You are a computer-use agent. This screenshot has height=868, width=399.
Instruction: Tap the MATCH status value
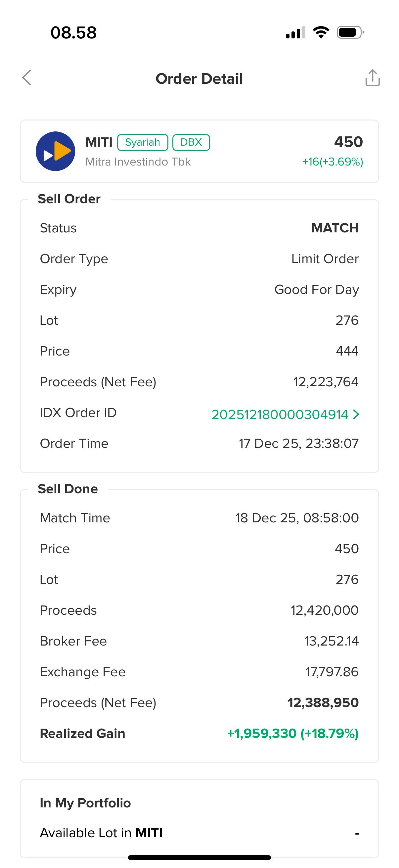click(335, 228)
